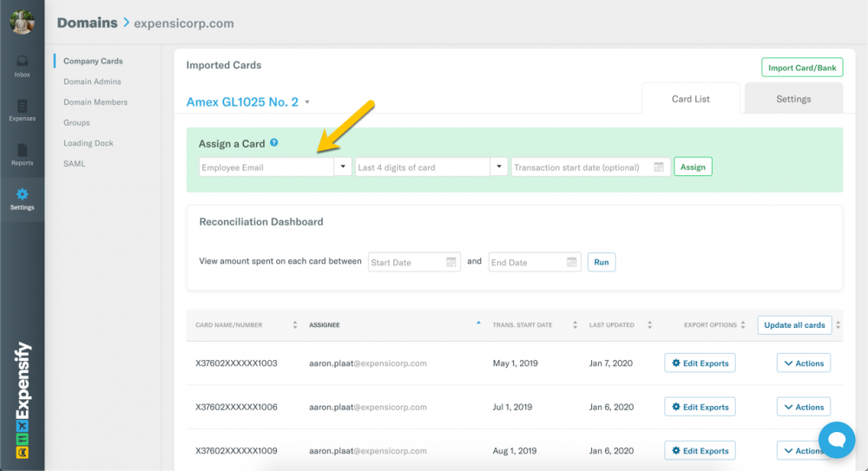Open the Inbox from sidebar
868x471 pixels.
click(x=23, y=66)
